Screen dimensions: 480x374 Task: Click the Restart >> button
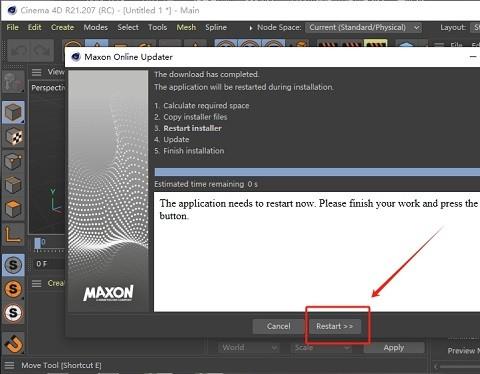pos(335,326)
